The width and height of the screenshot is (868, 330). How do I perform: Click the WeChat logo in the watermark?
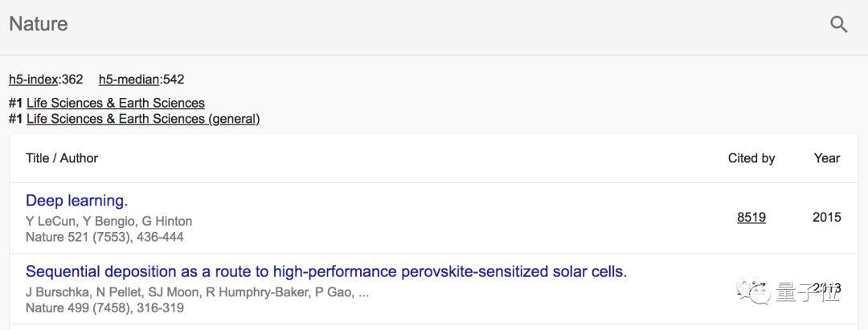click(x=752, y=291)
